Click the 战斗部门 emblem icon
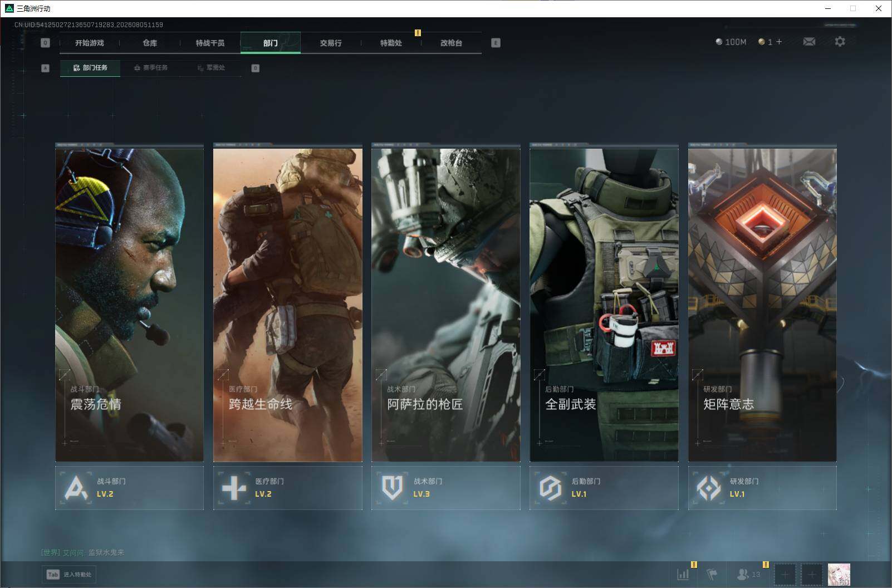892x588 pixels. 76,488
